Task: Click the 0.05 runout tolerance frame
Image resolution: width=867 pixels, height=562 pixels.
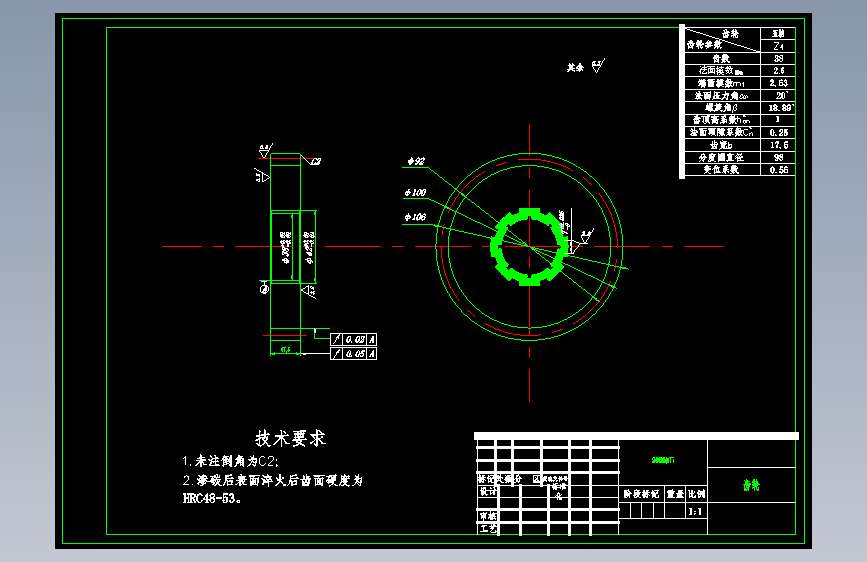Action: coord(353,353)
